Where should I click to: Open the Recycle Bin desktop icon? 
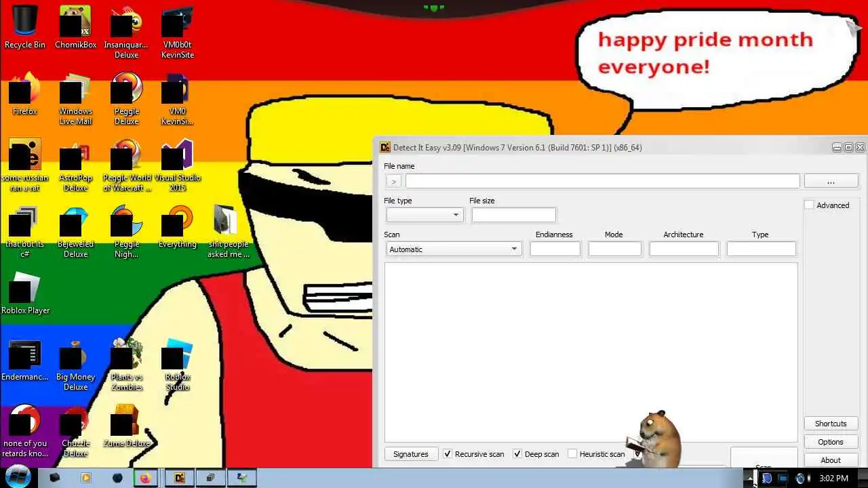pyautogui.click(x=25, y=27)
